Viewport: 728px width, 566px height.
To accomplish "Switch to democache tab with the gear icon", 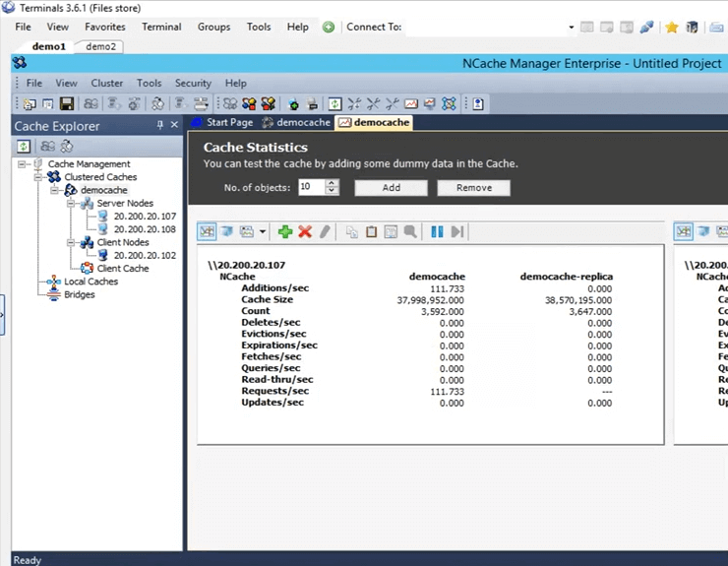I will point(297,123).
